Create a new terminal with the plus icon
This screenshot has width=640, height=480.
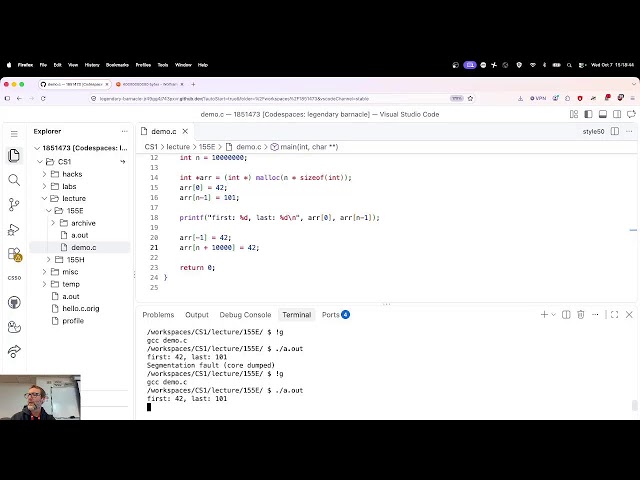click(544, 315)
